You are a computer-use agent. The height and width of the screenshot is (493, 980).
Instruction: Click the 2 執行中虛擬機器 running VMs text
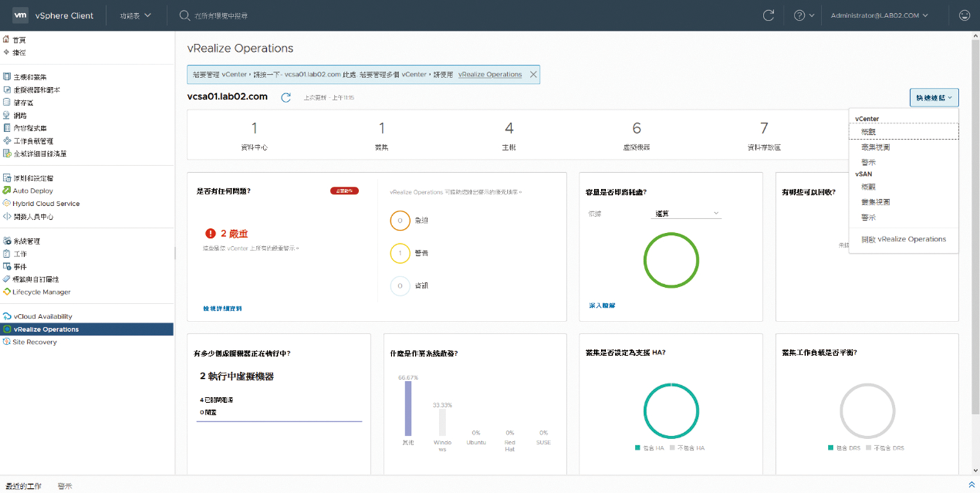pos(237,377)
